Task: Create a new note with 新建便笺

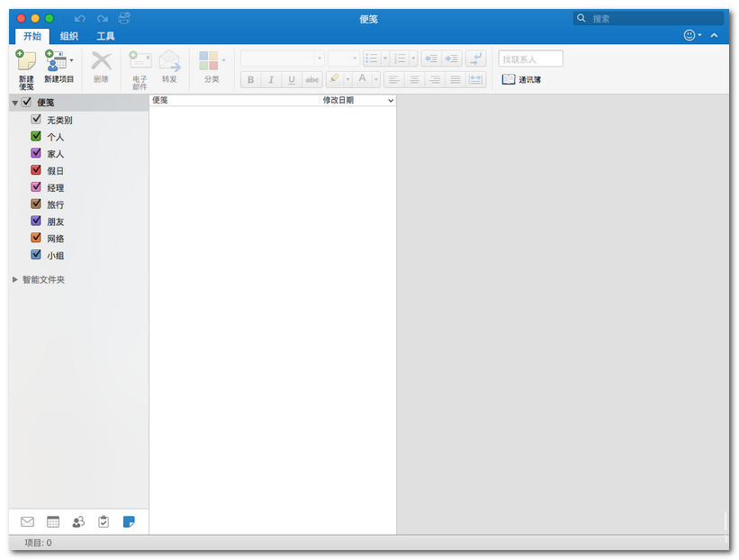Action: point(26,68)
